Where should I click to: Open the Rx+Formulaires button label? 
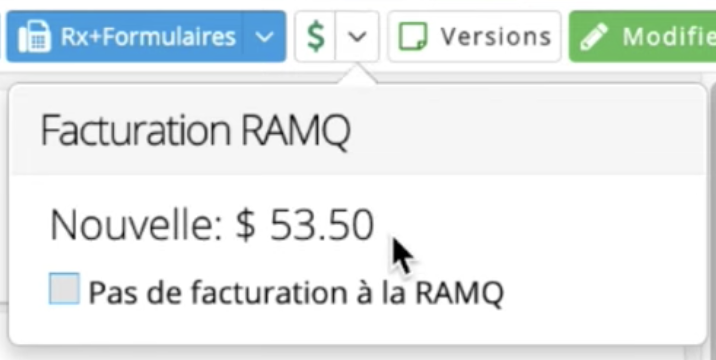(x=148, y=37)
